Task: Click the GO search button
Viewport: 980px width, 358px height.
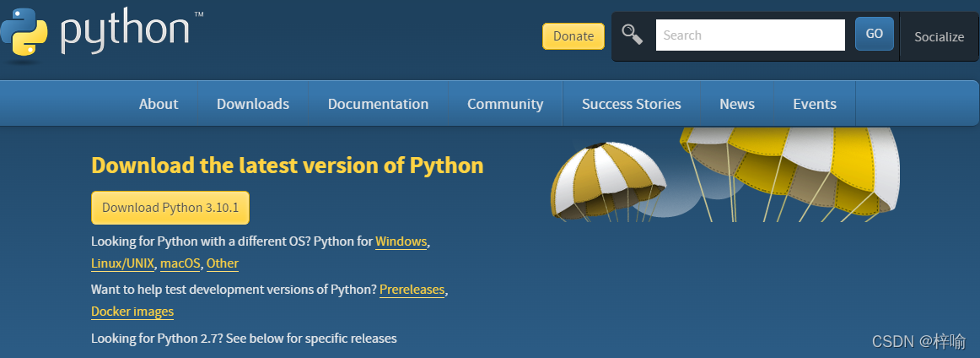Action: pos(875,34)
